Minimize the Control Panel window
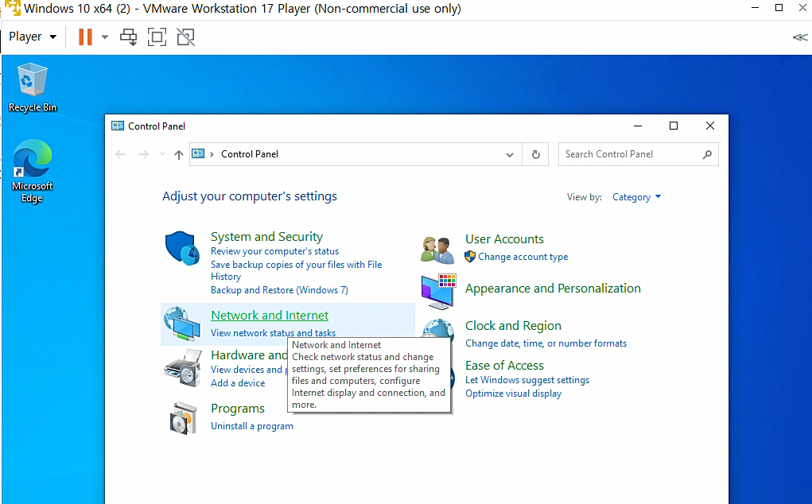Viewport: 812px width, 504px height. [638, 126]
